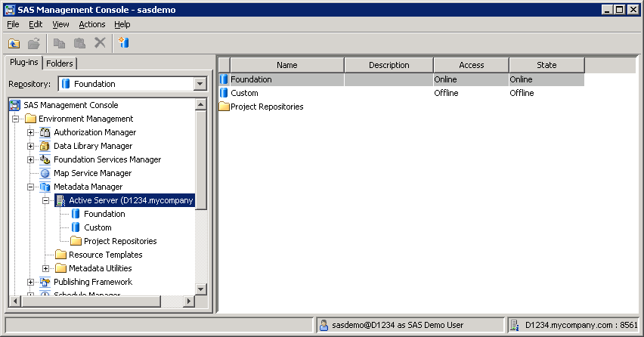
Task: Click the server icon in status bar
Action: [x=514, y=325]
